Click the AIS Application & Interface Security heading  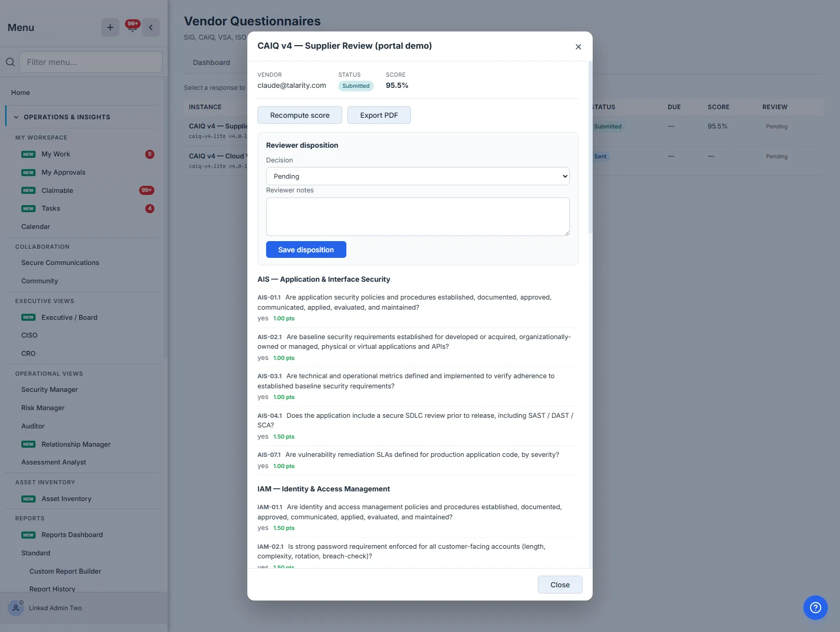pyautogui.click(x=324, y=279)
